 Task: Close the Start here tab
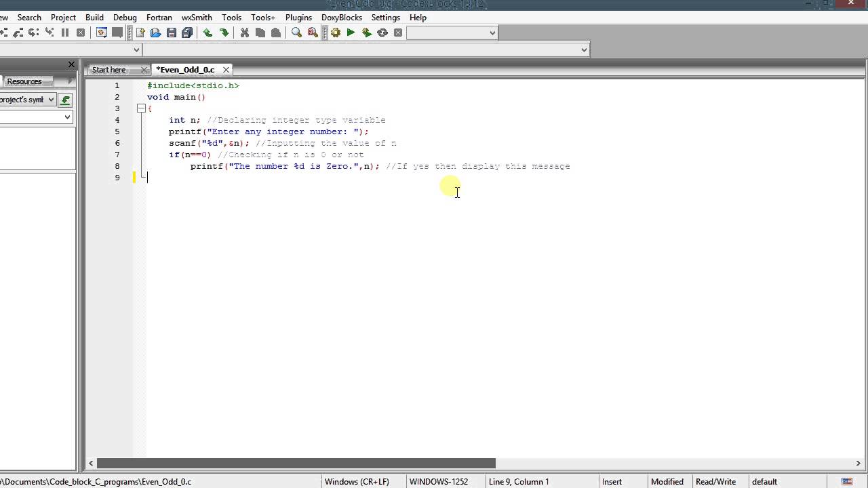coord(144,70)
